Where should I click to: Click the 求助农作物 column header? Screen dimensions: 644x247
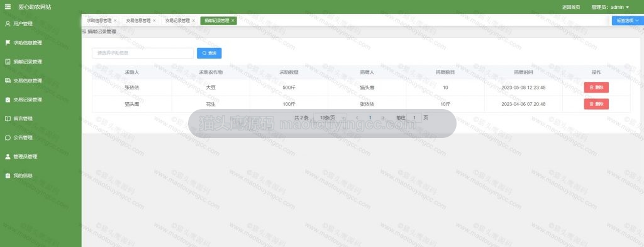pyautogui.click(x=211, y=72)
